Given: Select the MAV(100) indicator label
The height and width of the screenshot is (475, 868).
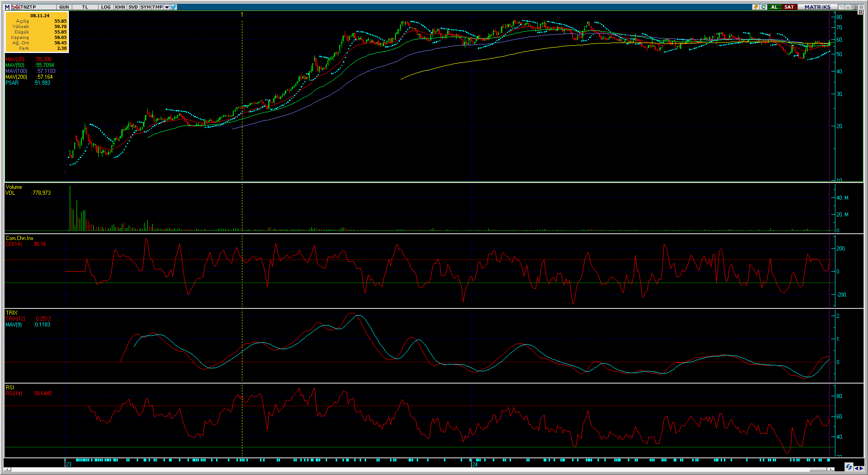Looking at the screenshot, I should point(16,71).
